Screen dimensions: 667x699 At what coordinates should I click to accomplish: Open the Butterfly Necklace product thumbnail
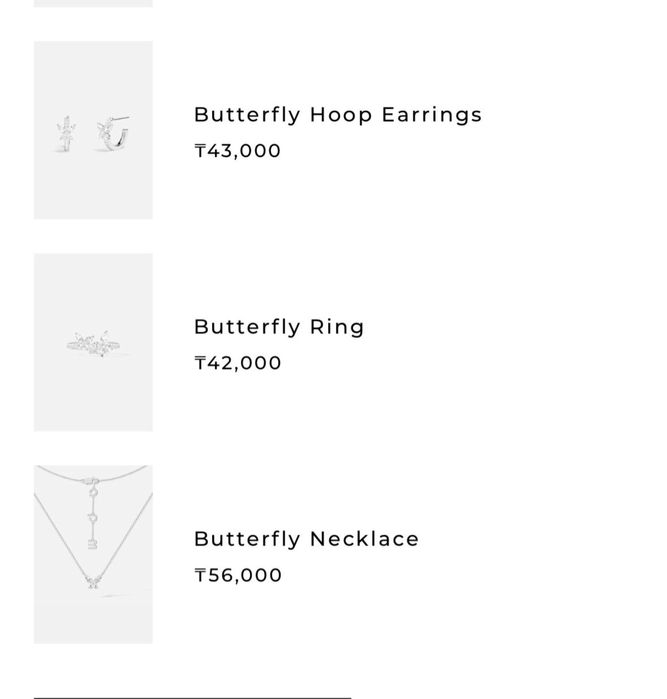[x=93, y=554]
